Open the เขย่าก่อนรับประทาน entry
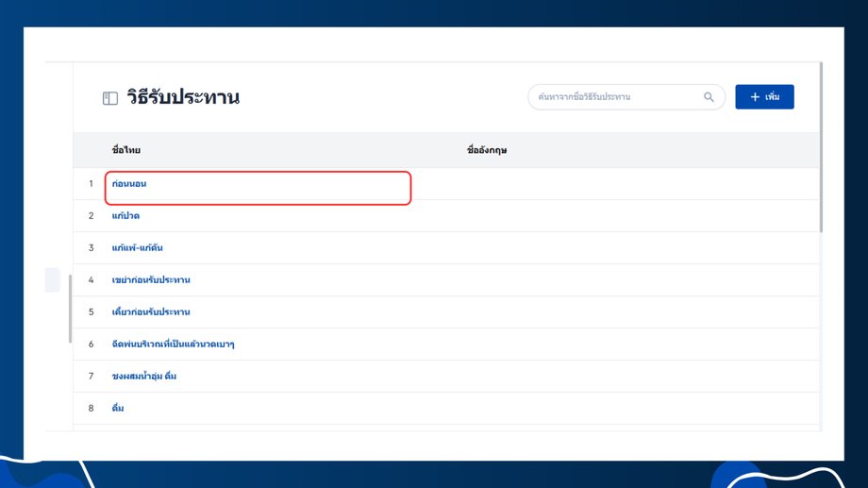 click(151, 280)
